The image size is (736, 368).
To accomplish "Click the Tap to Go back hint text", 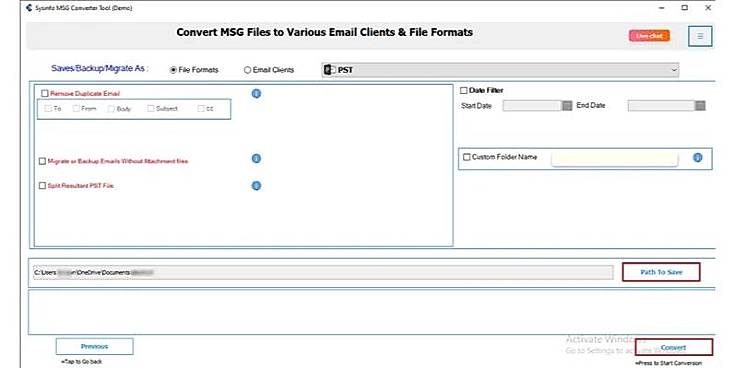I will tap(82, 361).
